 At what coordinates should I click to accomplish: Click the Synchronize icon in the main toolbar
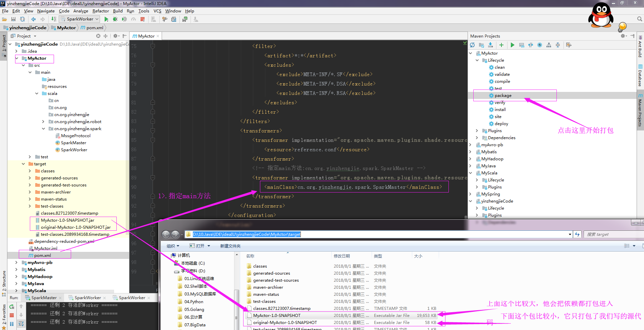[x=22, y=19]
